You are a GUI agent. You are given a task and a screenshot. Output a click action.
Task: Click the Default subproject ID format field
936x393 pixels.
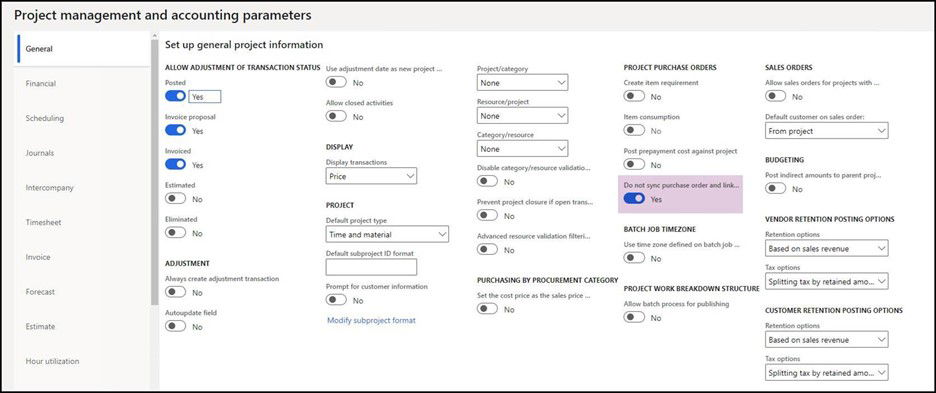[371, 267]
